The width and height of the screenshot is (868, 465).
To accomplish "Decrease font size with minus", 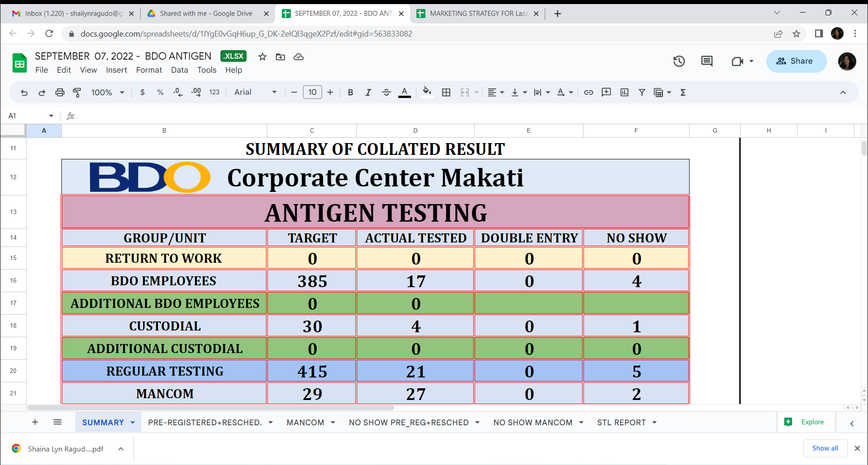I will click(x=294, y=93).
